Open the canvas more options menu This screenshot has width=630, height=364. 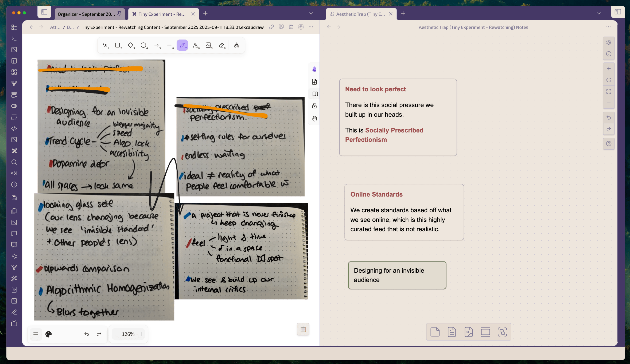pos(608,27)
